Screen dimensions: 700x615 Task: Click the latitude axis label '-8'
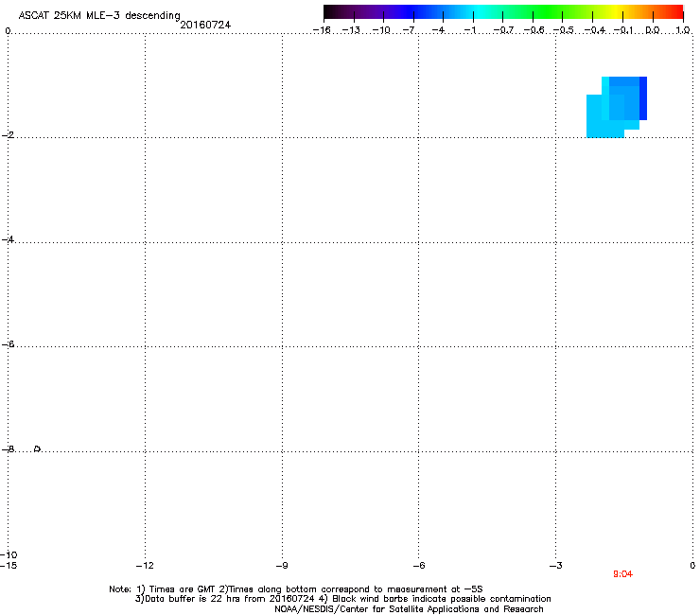pyautogui.click(x=8, y=449)
